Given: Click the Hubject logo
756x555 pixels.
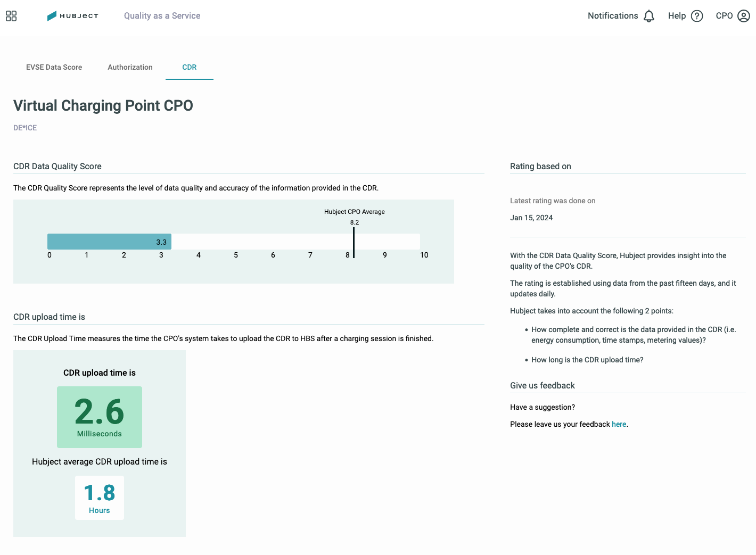Looking at the screenshot, I should [x=73, y=16].
